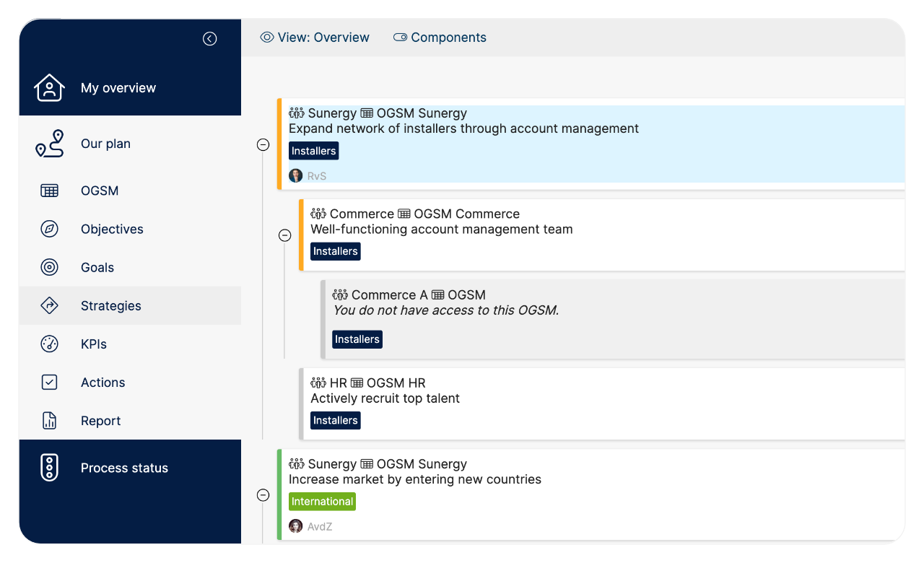The image size is (924, 563).
Task: Open the OGSM table icon in sidebar
Action: [x=49, y=191]
